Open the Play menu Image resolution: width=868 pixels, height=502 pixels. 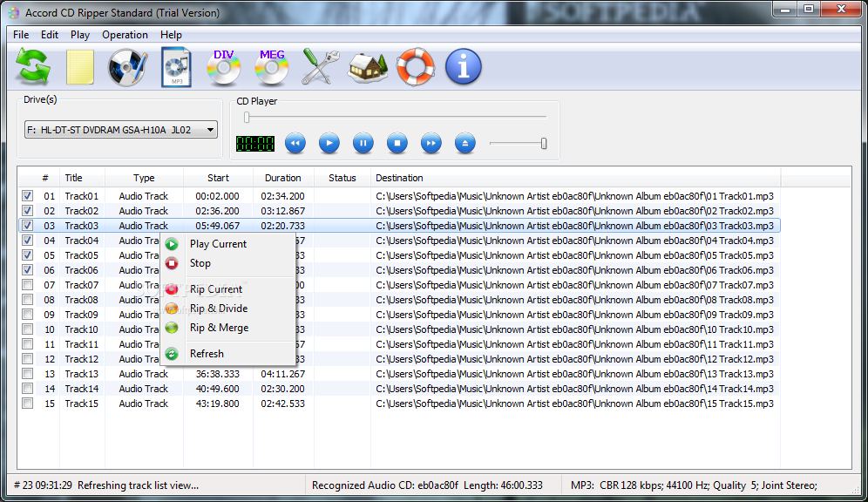pyautogui.click(x=79, y=35)
